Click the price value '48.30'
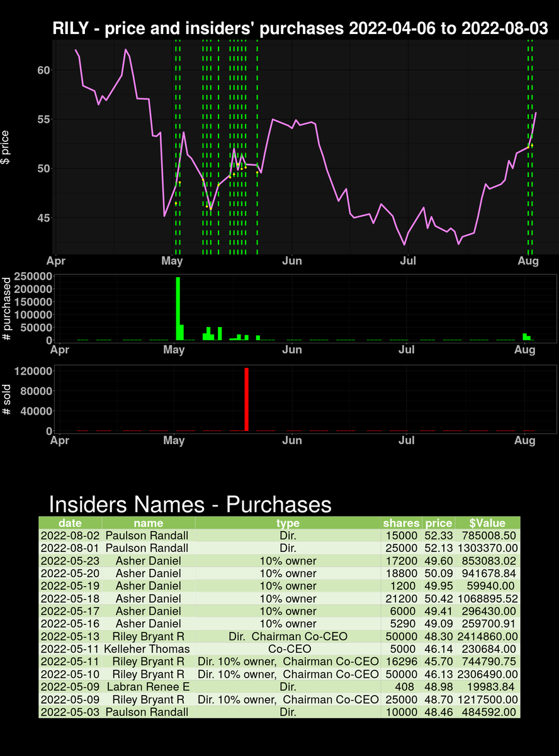Image resolution: width=559 pixels, height=756 pixels. coord(439,636)
